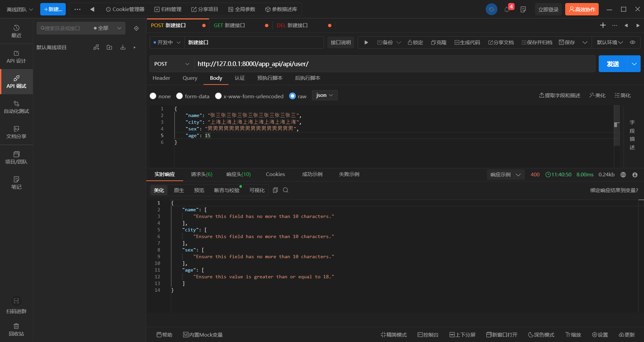Open the 全部 filter dropdown
This screenshot has height=342, width=644.
coord(107,28)
